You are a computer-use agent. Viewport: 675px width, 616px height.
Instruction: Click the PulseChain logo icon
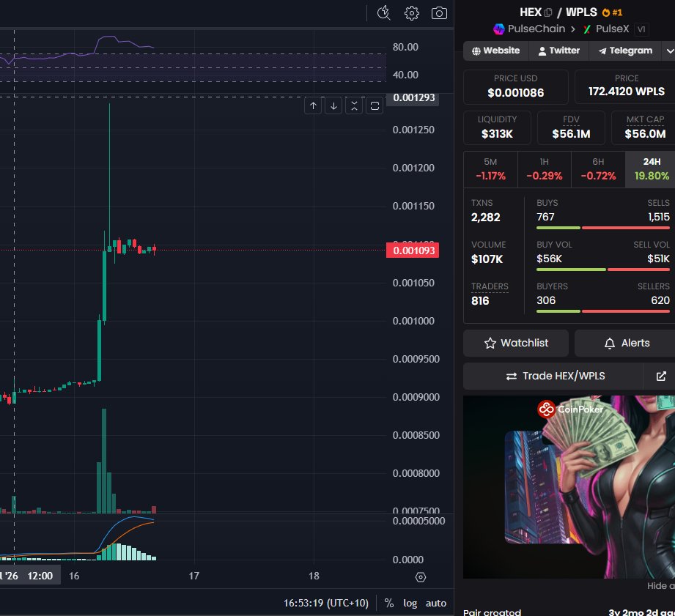[x=498, y=29]
